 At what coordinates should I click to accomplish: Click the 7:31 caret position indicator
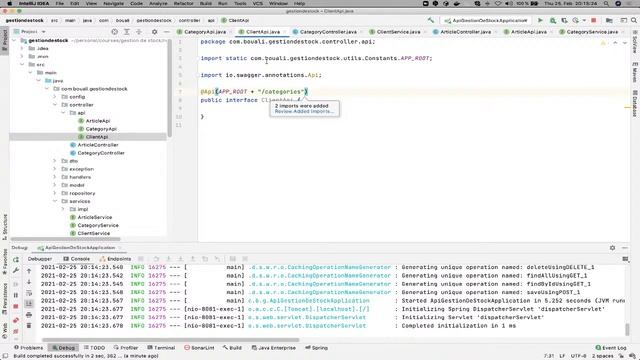[x=549, y=356]
